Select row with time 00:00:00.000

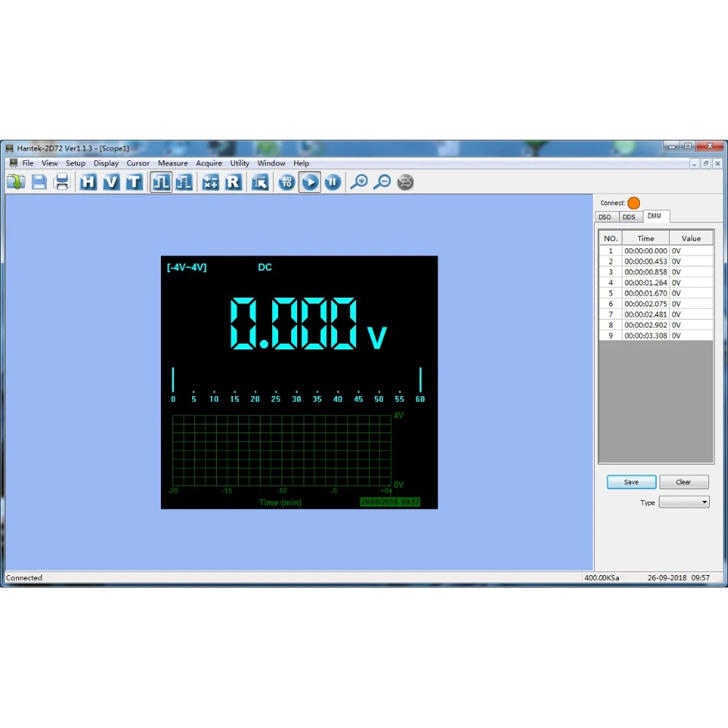pyautogui.click(x=656, y=250)
